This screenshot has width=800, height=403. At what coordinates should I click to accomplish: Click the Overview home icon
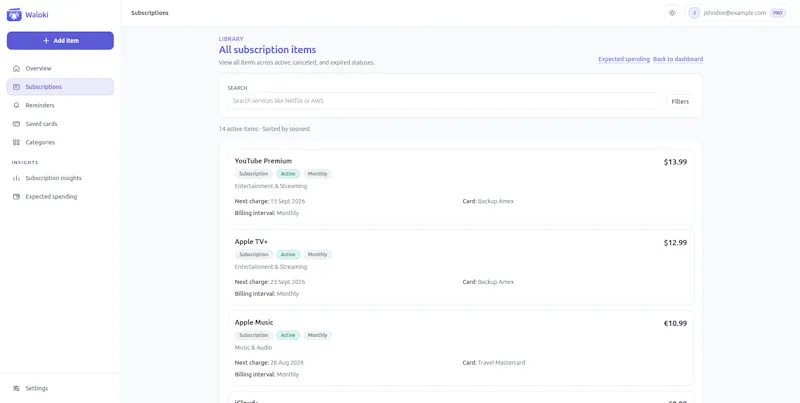(16, 68)
